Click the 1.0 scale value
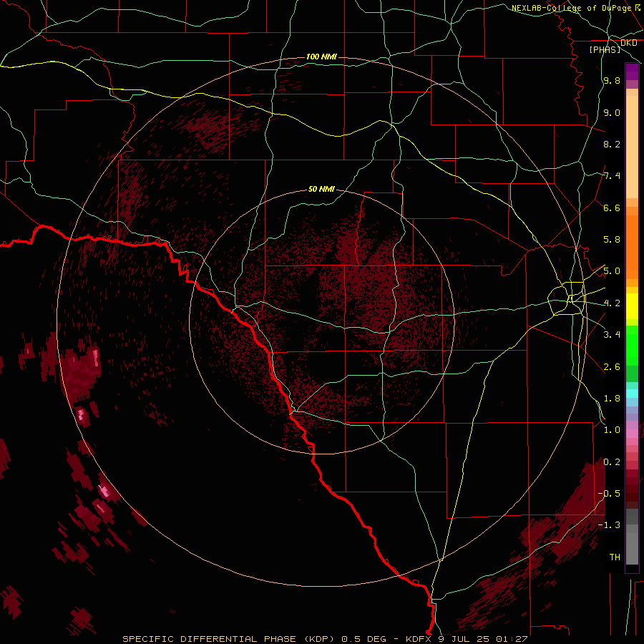 pos(612,430)
